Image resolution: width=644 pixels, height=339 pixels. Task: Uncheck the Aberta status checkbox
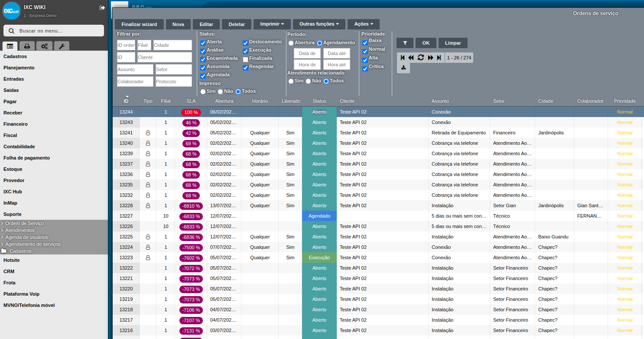click(203, 43)
